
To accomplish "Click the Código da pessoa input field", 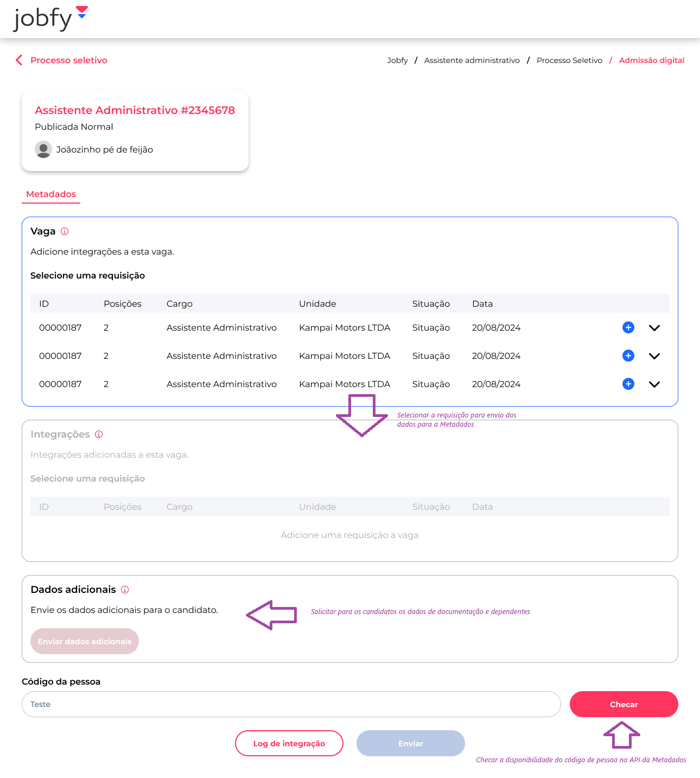I will pyautogui.click(x=291, y=704).
